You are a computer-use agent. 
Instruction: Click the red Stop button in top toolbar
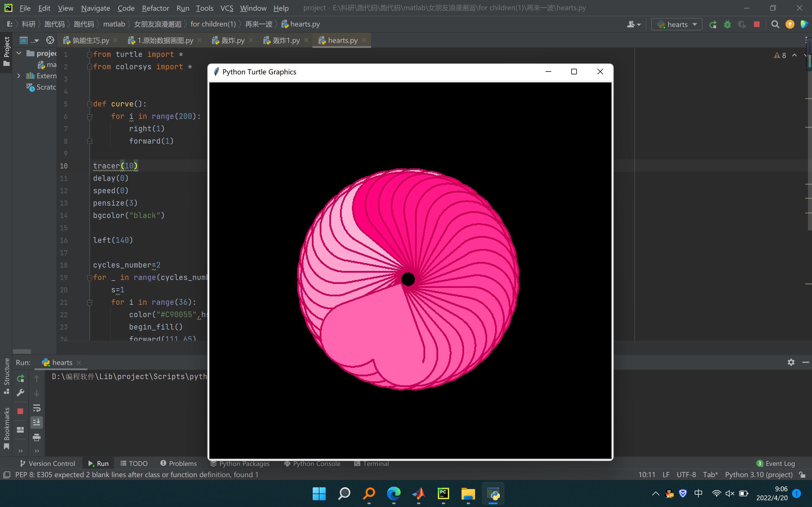click(x=756, y=25)
